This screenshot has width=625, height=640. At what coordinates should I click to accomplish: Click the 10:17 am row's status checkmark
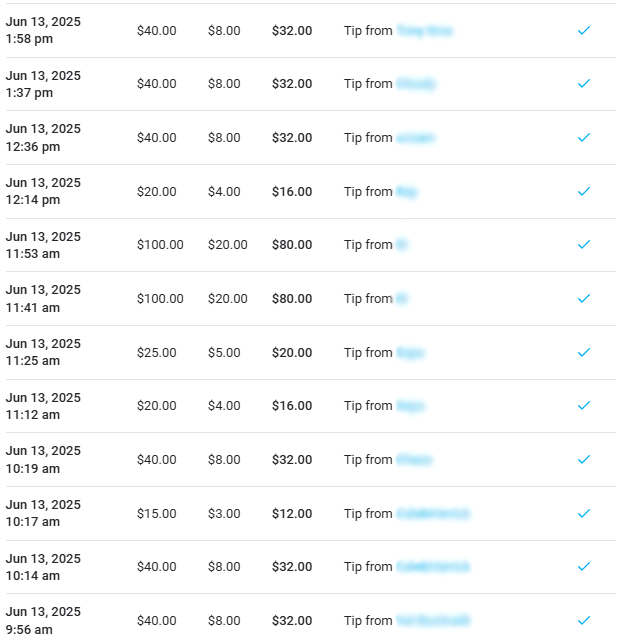(584, 514)
